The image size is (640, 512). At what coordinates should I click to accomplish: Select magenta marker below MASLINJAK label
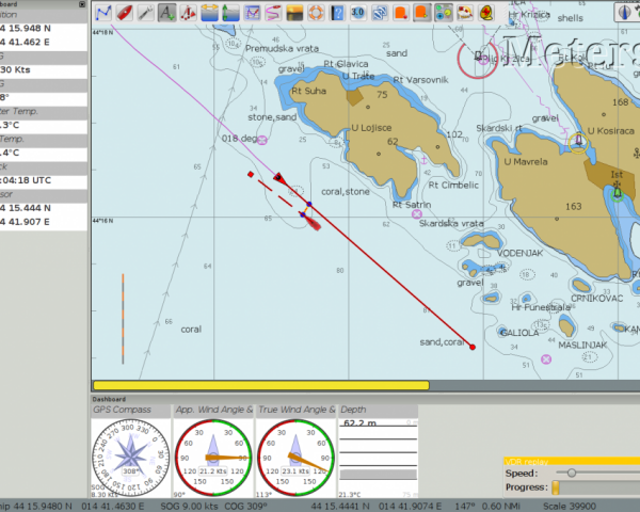pyautogui.click(x=546, y=359)
